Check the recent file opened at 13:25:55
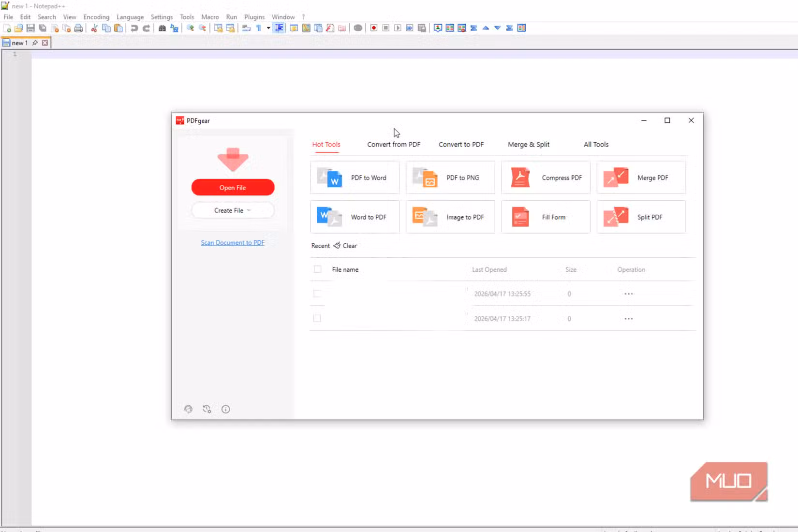Image resolution: width=798 pixels, height=532 pixels. [317, 294]
